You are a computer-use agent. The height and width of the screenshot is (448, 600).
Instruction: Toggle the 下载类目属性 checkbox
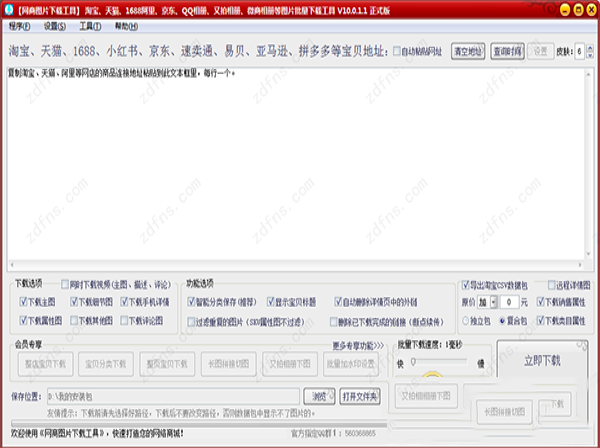[x=540, y=321]
